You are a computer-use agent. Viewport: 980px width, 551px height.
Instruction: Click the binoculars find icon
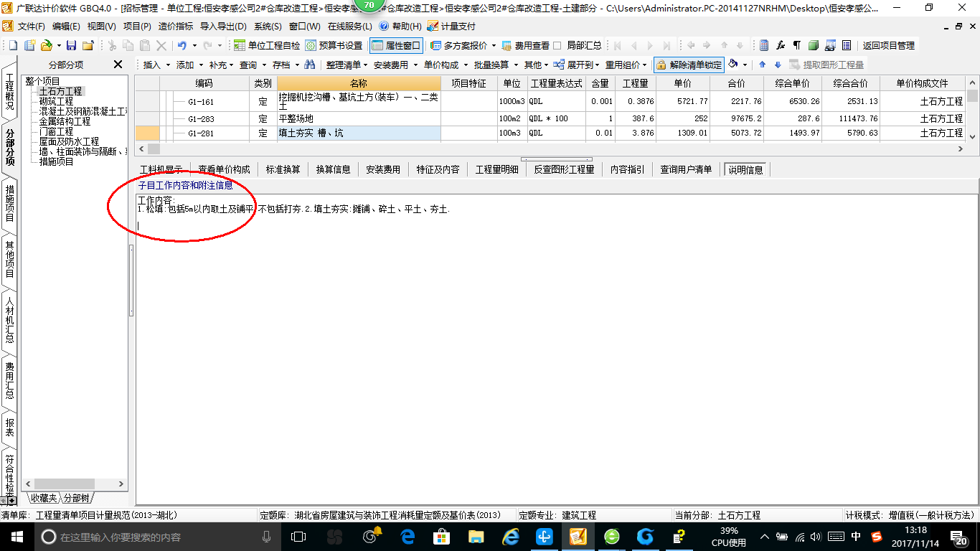coord(310,65)
